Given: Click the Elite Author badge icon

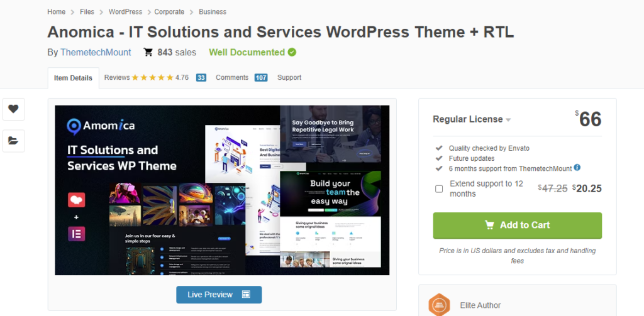Looking at the screenshot, I should click(x=439, y=305).
